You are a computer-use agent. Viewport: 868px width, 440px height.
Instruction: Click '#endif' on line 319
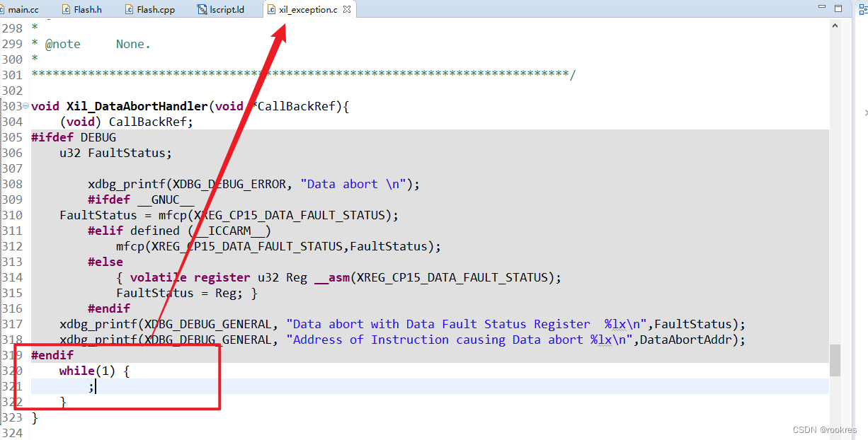[x=52, y=355]
